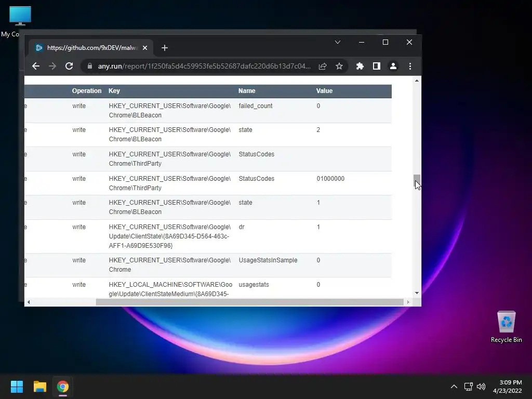The image size is (532, 399).
Task: Open the clock showing 3:09 PM
Action: (x=508, y=387)
